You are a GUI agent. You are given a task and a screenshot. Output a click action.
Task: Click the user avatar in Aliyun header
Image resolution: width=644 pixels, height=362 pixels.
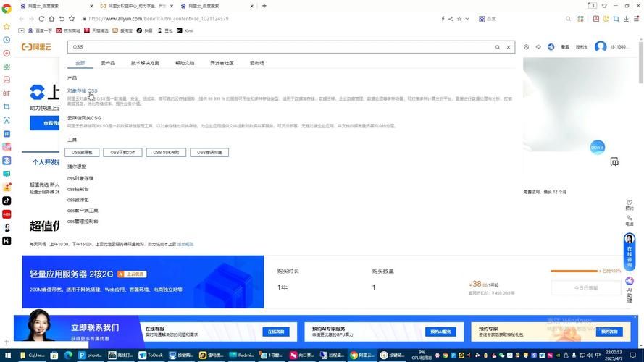pyautogui.click(x=601, y=47)
